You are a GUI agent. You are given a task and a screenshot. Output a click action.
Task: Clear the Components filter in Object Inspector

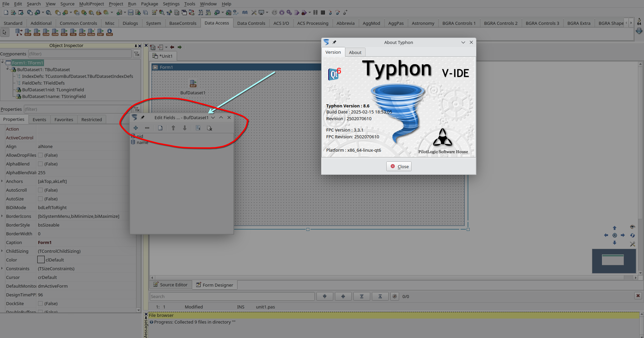coord(137,54)
